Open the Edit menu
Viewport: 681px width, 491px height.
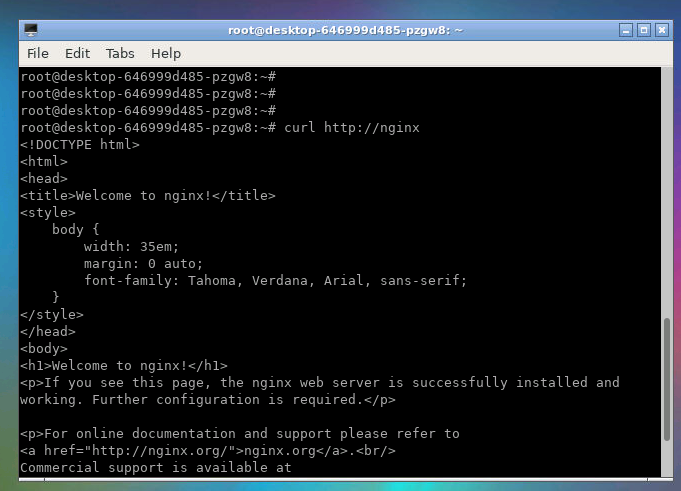pos(77,53)
